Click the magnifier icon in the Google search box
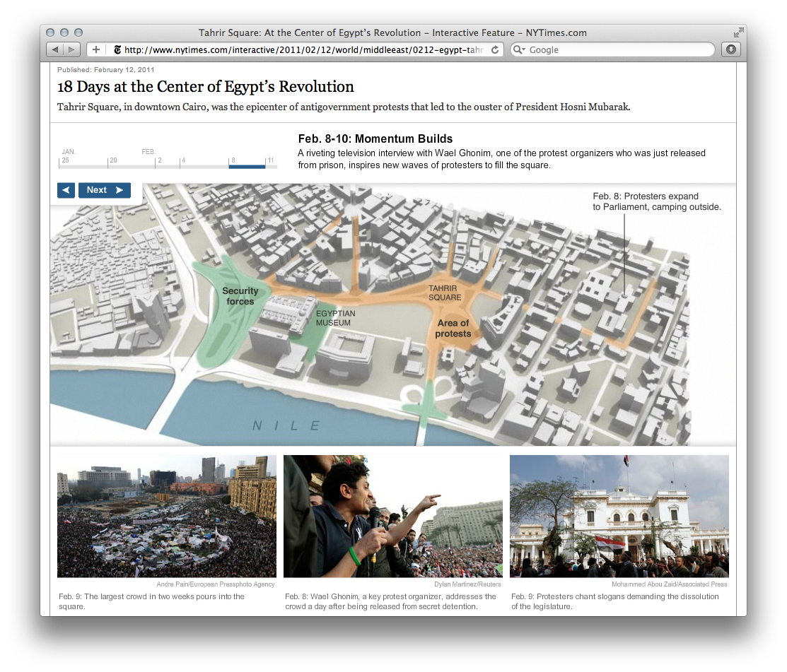The height and width of the screenshot is (672, 787). (517, 49)
